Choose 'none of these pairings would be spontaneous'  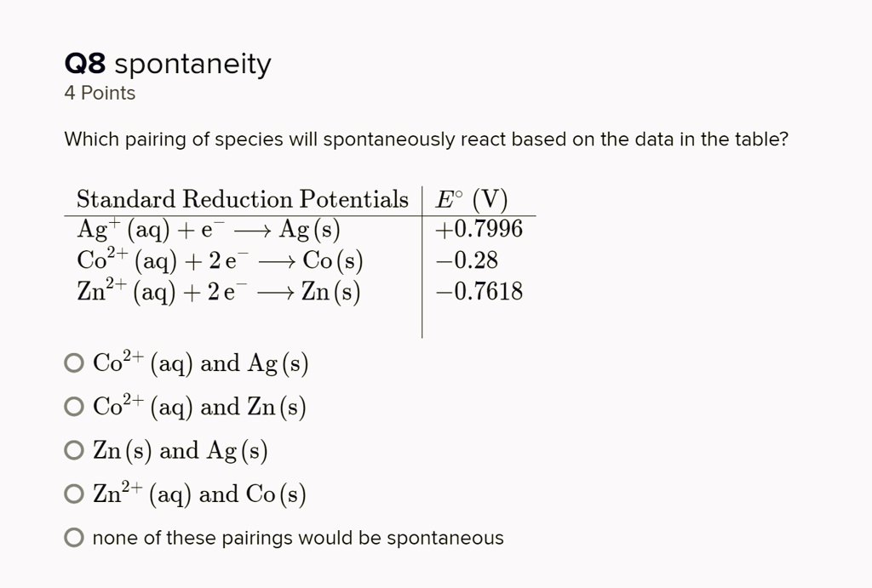(74, 536)
